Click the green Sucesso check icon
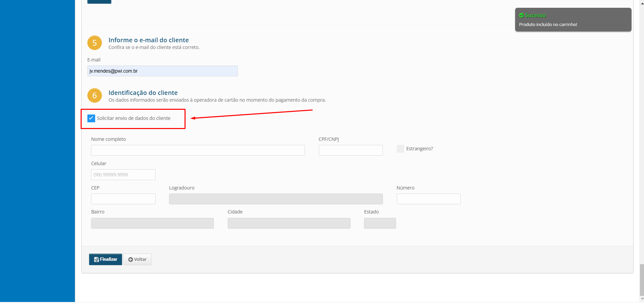Screen dimensions: 644x303 click(x=521, y=16)
